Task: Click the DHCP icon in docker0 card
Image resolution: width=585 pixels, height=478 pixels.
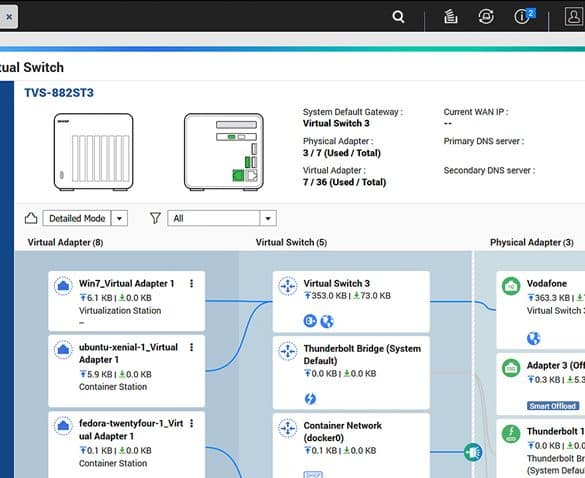Action: tap(313, 475)
